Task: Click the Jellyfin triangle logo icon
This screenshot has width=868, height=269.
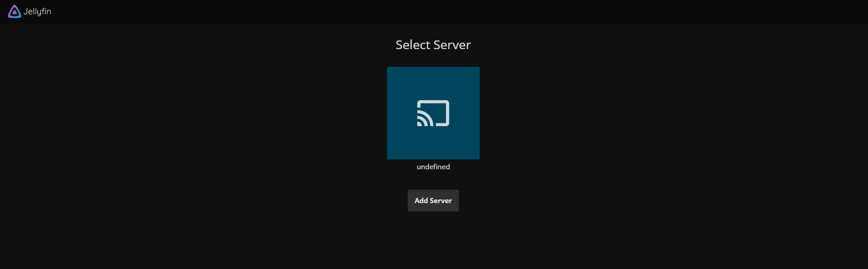Action: (14, 12)
